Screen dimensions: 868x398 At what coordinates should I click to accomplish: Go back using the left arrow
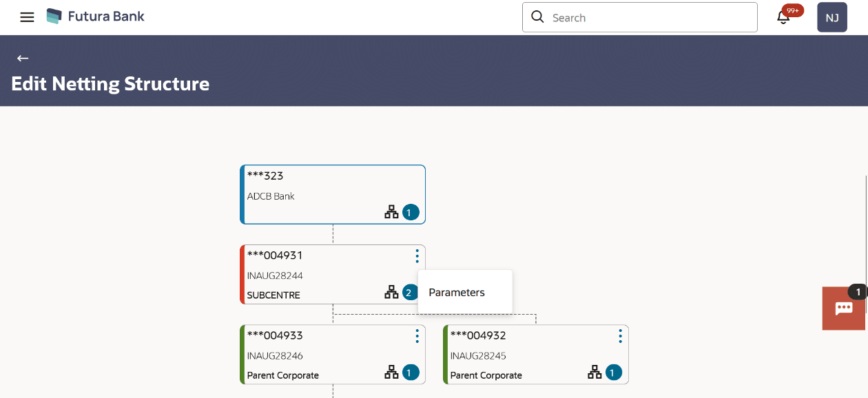(x=23, y=59)
